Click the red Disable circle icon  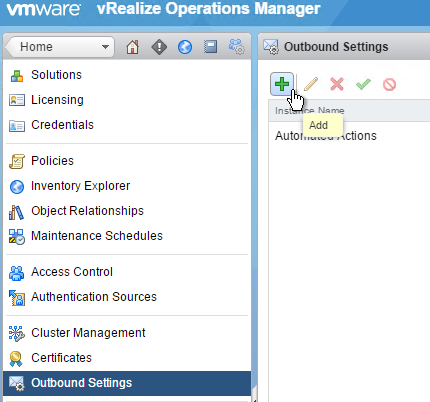point(389,84)
